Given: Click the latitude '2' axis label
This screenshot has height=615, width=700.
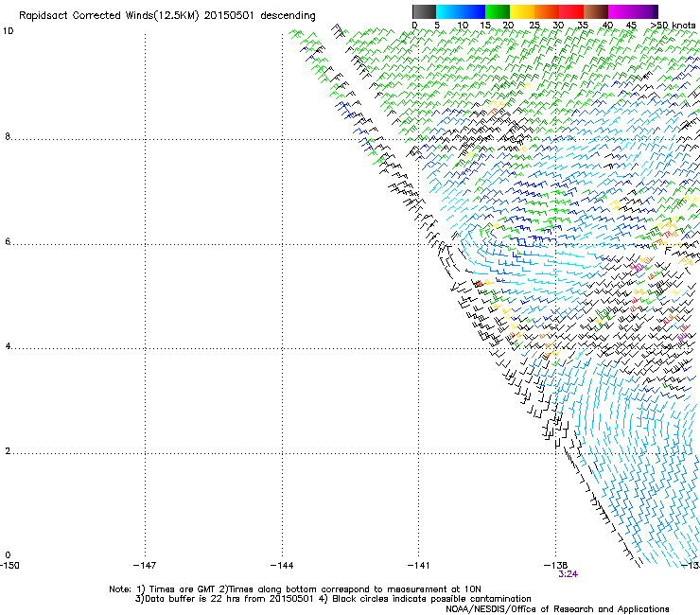Looking at the screenshot, I should click(8, 451).
